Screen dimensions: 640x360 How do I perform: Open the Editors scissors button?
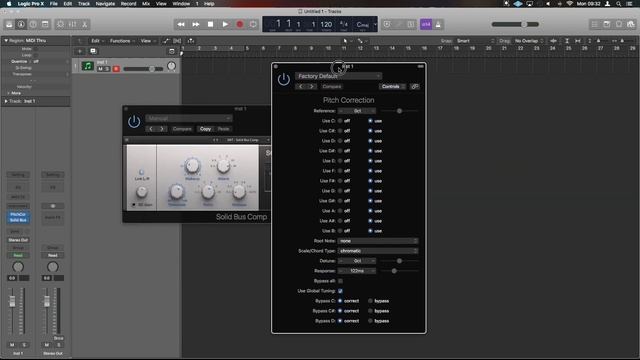click(x=84, y=24)
